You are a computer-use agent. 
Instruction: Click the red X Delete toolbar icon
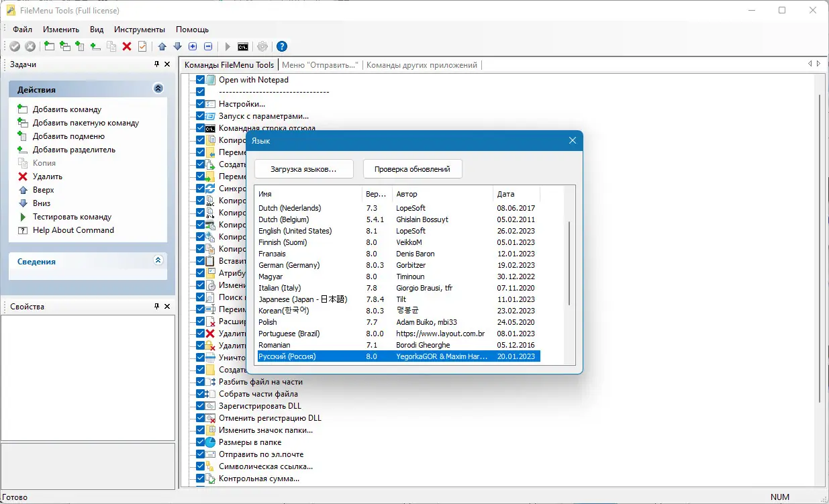coord(127,46)
